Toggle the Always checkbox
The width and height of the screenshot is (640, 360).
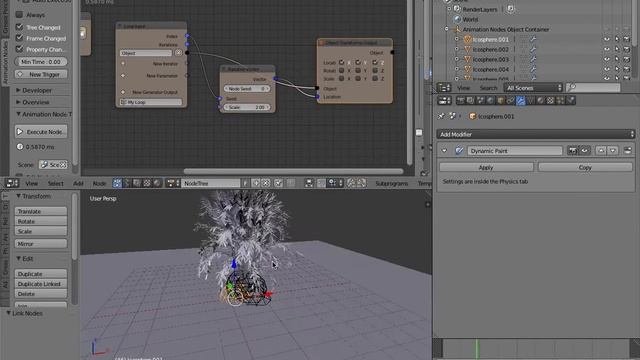click(19, 15)
